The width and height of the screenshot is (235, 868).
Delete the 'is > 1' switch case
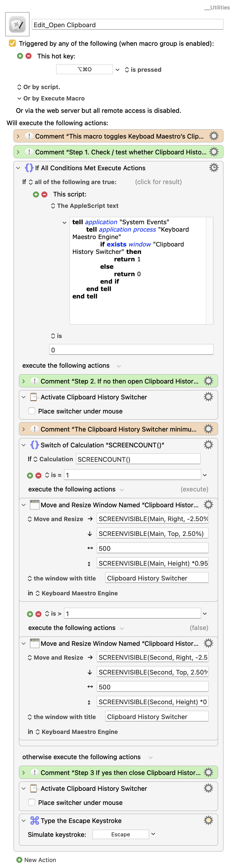(38, 614)
